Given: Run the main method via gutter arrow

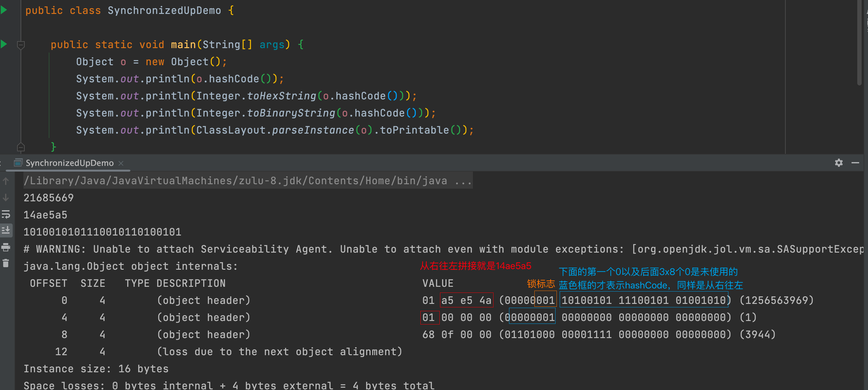Looking at the screenshot, I should coord(4,44).
